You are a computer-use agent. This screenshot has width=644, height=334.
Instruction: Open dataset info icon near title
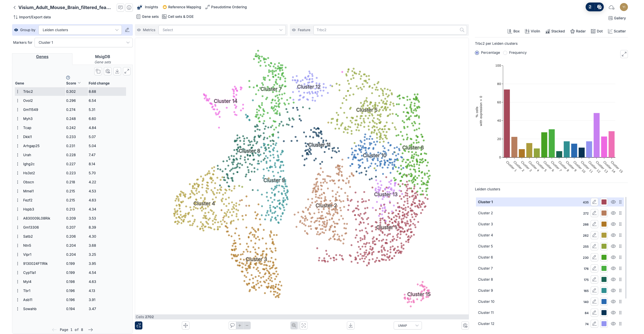pyautogui.click(x=129, y=8)
